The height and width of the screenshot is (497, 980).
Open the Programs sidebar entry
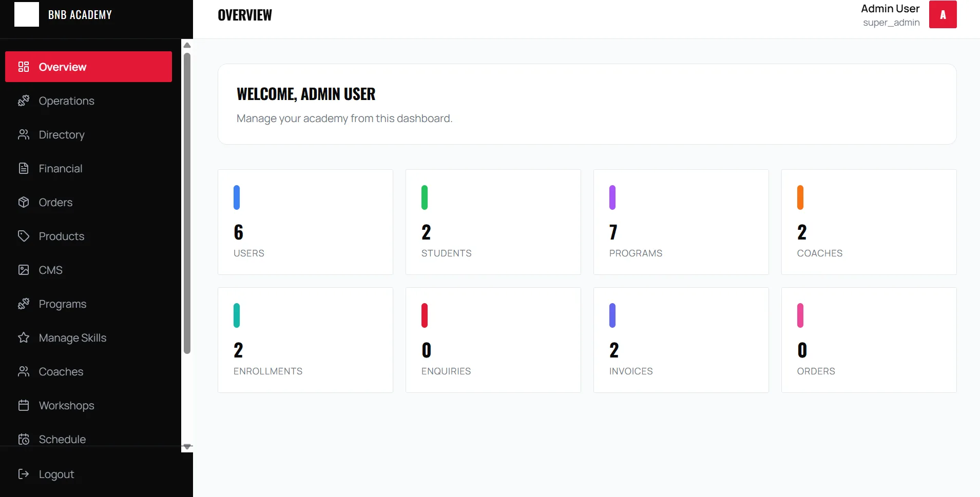click(62, 304)
